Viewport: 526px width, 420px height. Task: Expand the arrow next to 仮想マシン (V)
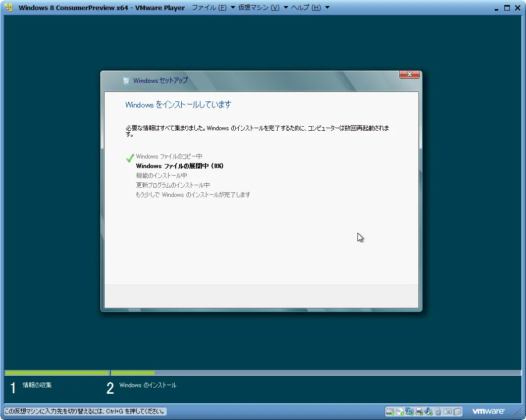(286, 8)
